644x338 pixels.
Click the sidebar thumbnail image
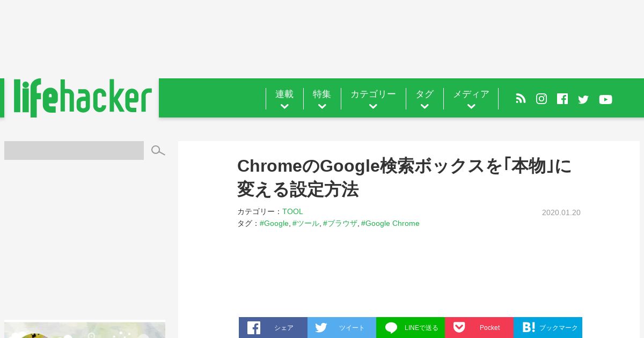pos(85,330)
